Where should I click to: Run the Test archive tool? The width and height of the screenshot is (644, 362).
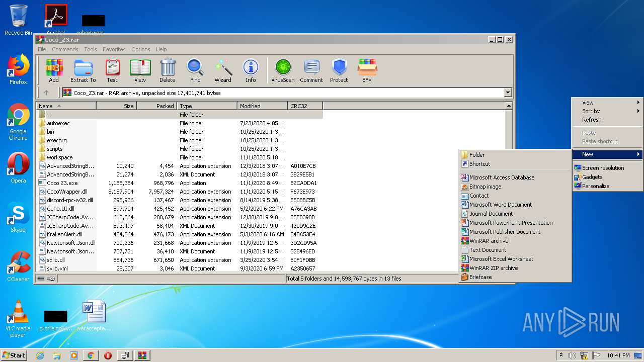pyautogui.click(x=112, y=70)
